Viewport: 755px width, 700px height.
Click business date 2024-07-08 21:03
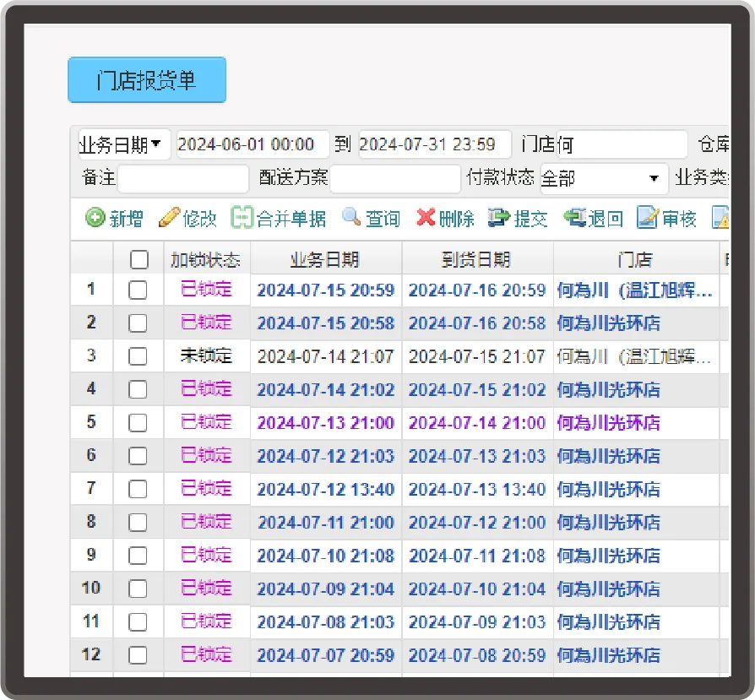tap(326, 622)
